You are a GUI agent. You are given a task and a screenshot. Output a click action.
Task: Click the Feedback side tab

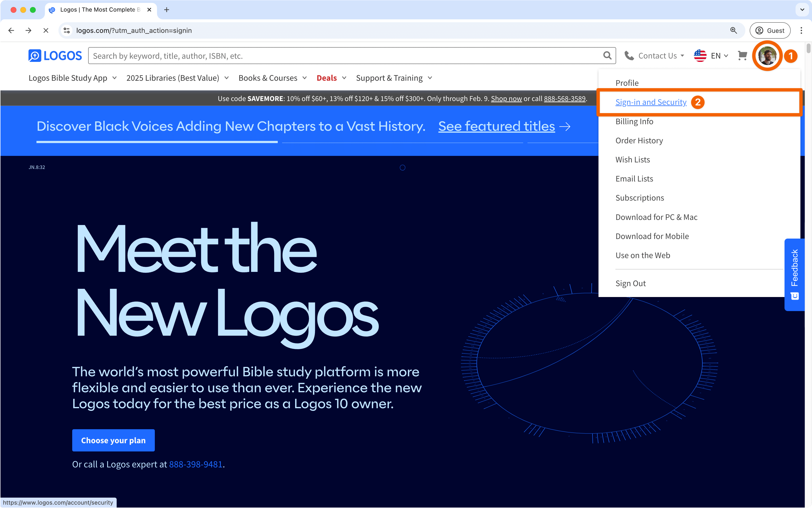[794, 275]
